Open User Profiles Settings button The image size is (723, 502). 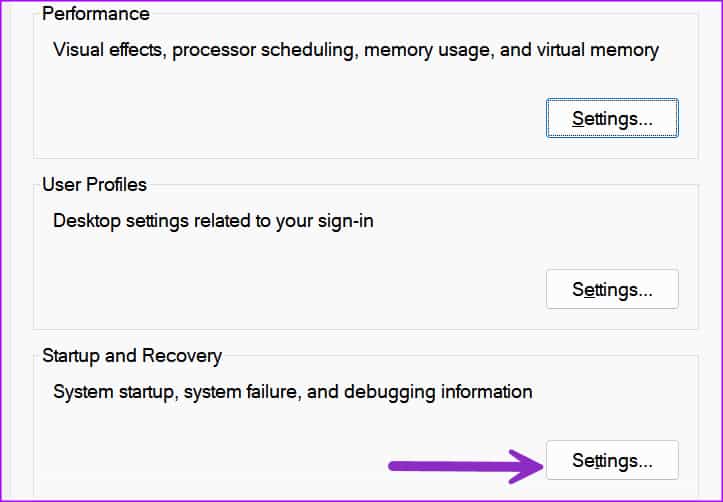click(x=612, y=289)
